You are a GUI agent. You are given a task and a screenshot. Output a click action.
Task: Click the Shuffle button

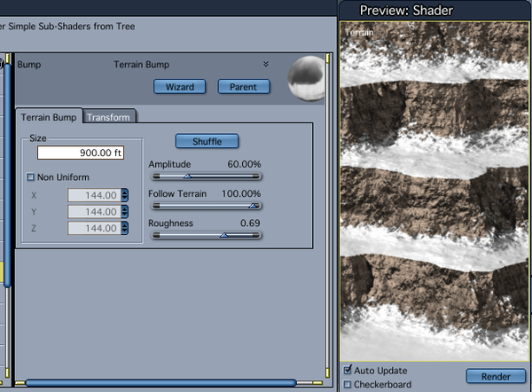[207, 141]
